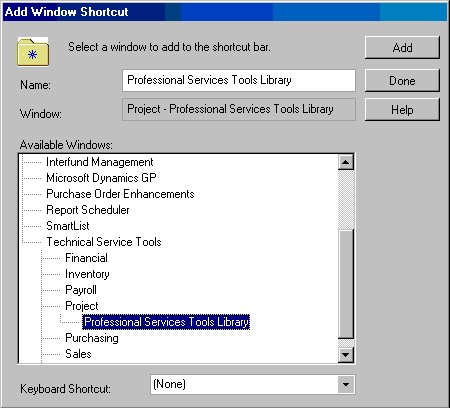
Task: Select Microsoft Dynamics GP in the tree
Action: point(101,178)
